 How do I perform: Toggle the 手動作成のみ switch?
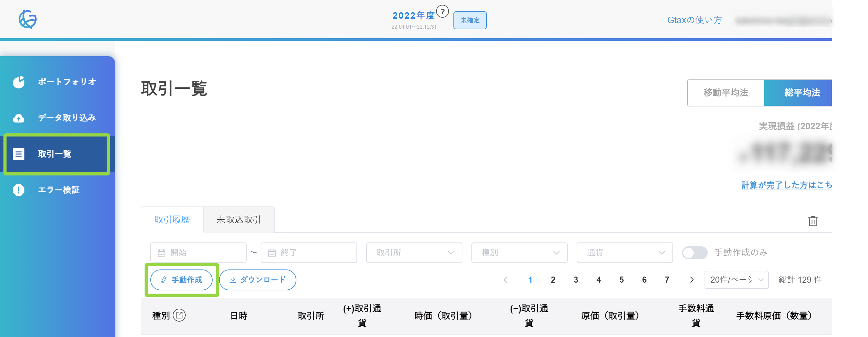695,253
